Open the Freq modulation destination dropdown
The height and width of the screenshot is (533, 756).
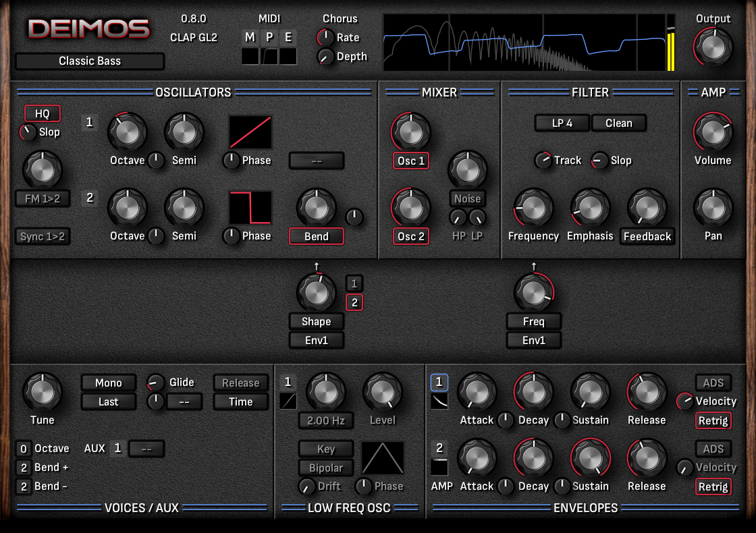point(534,321)
